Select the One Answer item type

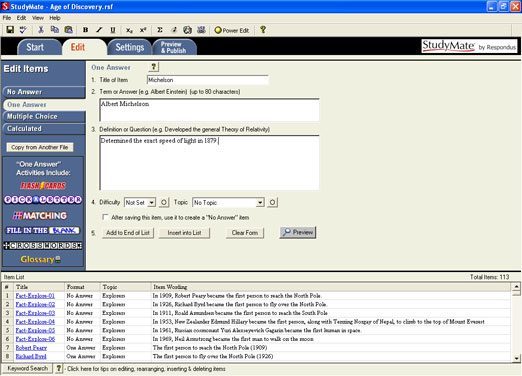tap(44, 104)
